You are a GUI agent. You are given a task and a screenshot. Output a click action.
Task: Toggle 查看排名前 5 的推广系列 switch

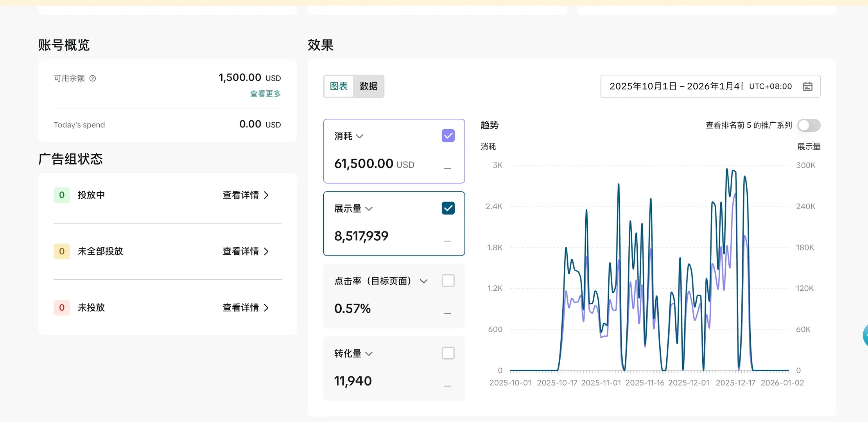click(809, 125)
